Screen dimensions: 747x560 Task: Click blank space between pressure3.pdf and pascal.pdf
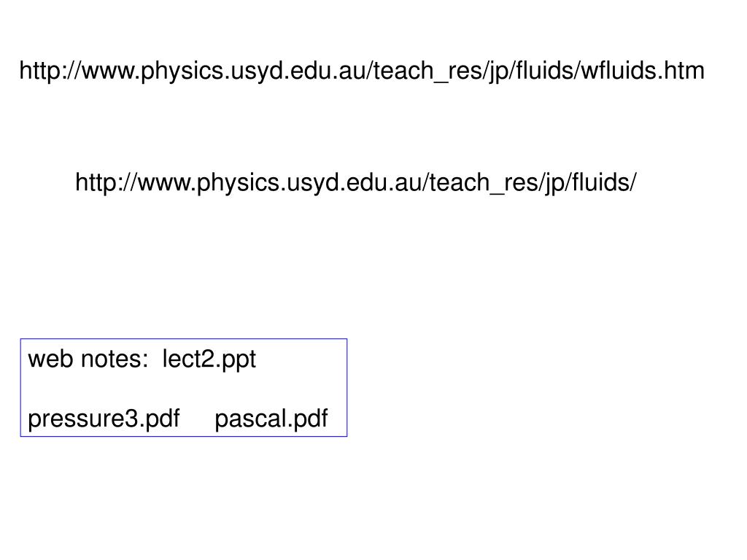click(197, 419)
